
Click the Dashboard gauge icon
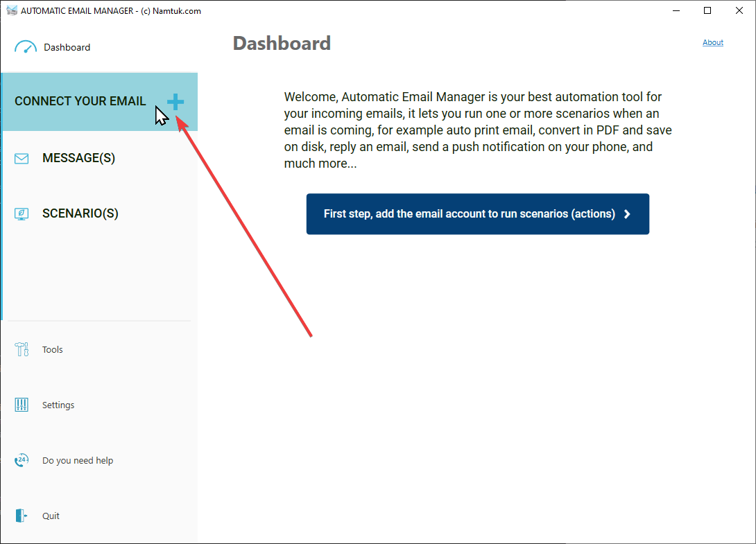click(x=26, y=47)
